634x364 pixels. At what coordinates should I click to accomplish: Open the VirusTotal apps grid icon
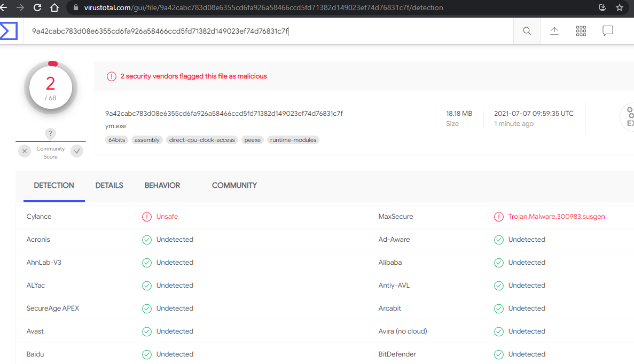click(x=581, y=30)
